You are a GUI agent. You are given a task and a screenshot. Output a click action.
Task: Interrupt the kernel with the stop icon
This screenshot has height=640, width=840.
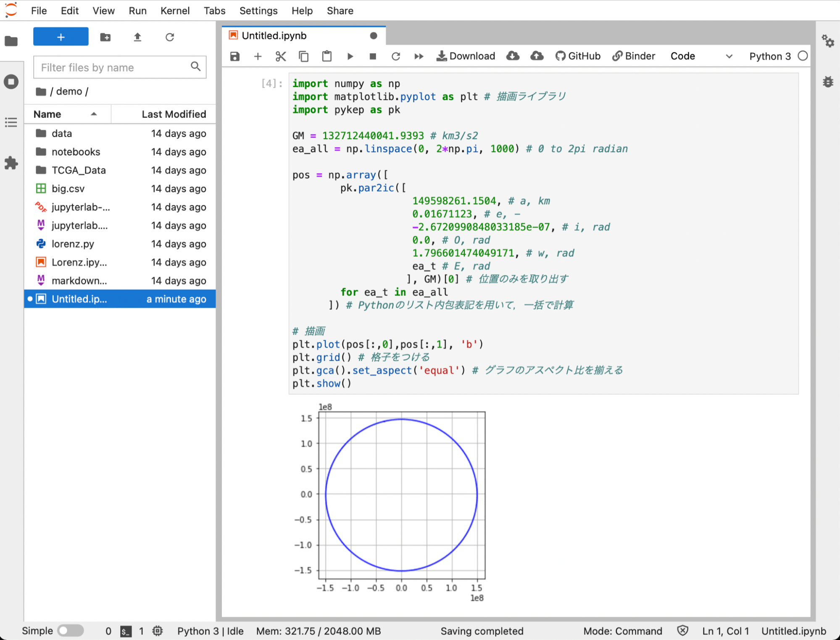372,56
